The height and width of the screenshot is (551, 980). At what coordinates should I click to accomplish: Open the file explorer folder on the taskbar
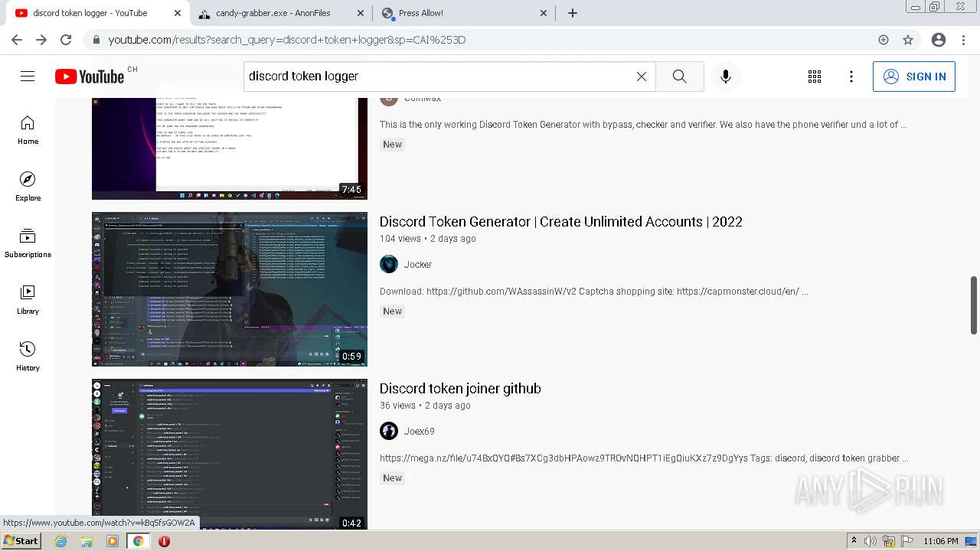click(87, 541)
